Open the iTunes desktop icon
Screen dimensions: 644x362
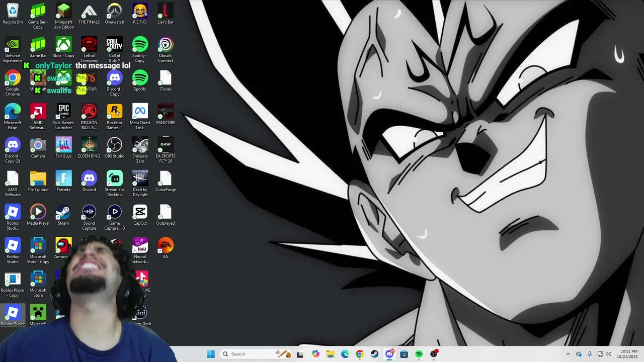click(x=166, y=81)
